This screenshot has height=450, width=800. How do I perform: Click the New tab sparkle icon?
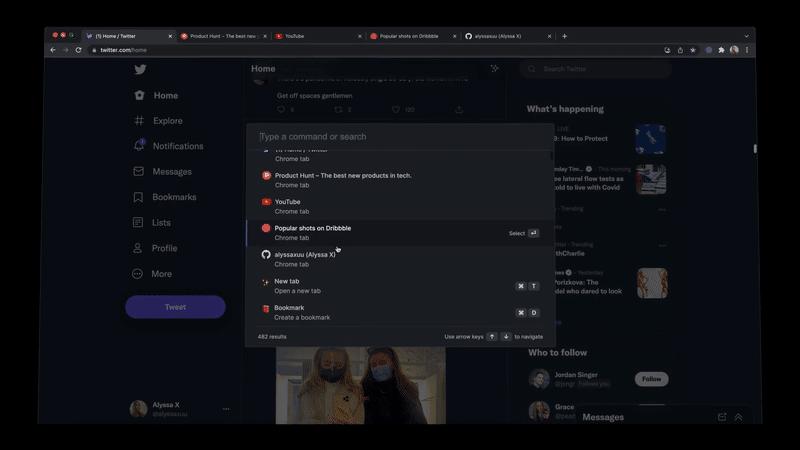click(x=265, y=282)
